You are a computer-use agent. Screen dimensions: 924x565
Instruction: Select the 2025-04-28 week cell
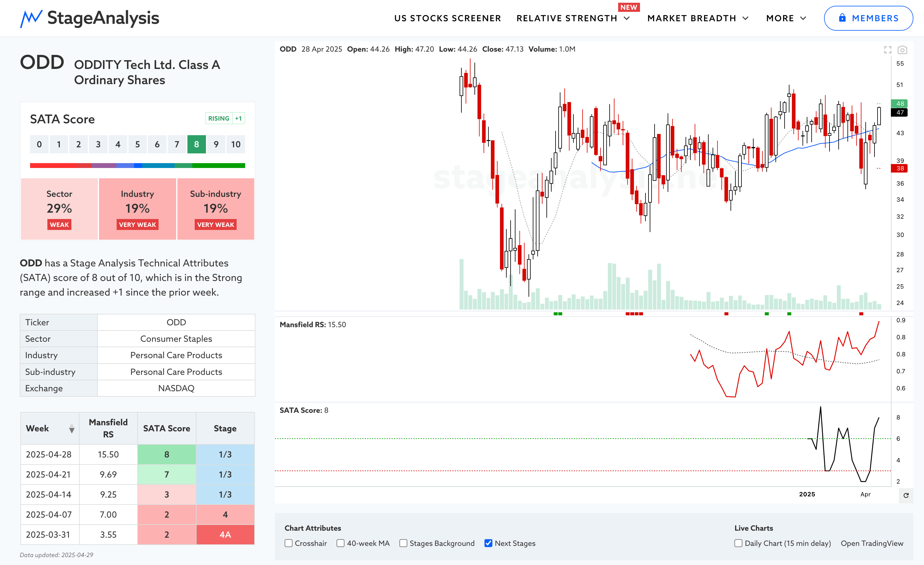(50, 454)
